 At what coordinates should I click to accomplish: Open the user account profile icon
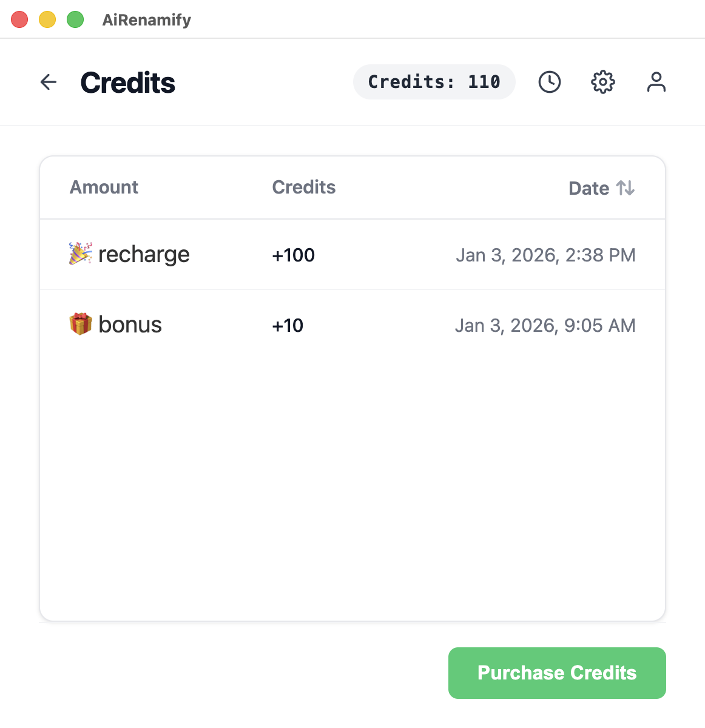point(656,82)
